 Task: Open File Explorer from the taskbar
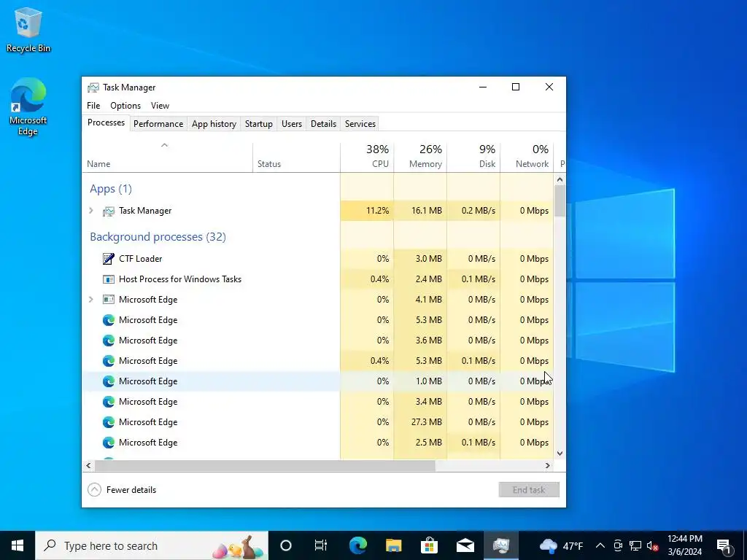[393, 545]
